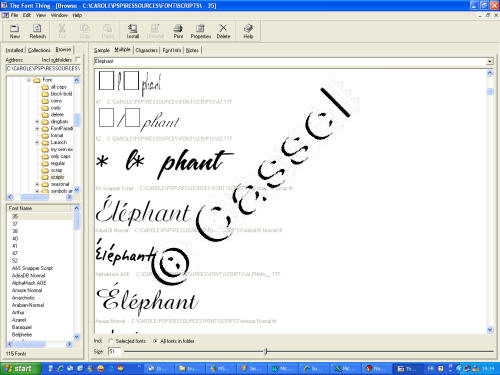
Task: Adjust the font Size slider handle
Action: click(266, 351)
